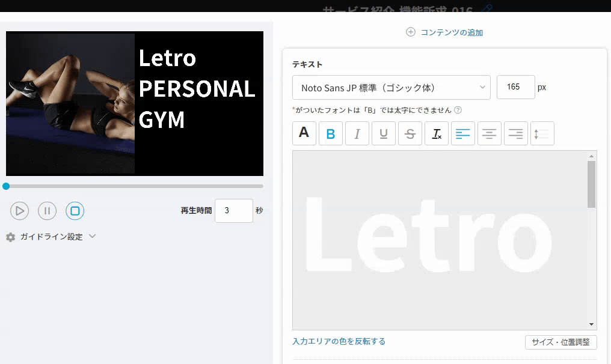
Task: Clear text formatting
Action: [437, 133]
